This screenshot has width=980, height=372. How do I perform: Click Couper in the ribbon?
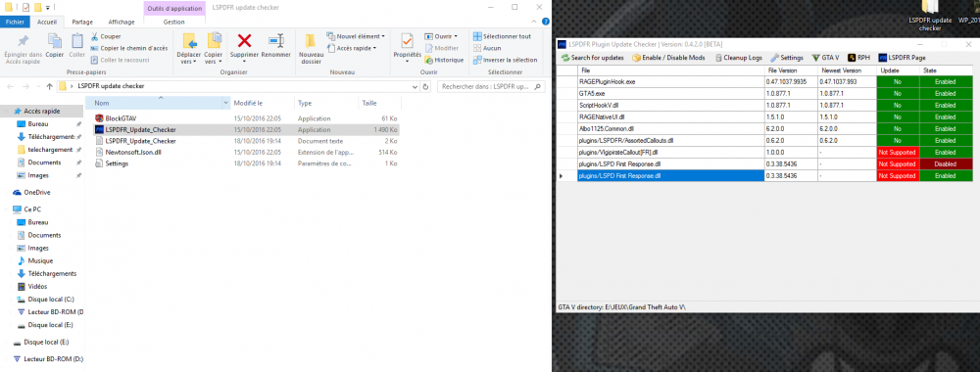click(106, 37)
